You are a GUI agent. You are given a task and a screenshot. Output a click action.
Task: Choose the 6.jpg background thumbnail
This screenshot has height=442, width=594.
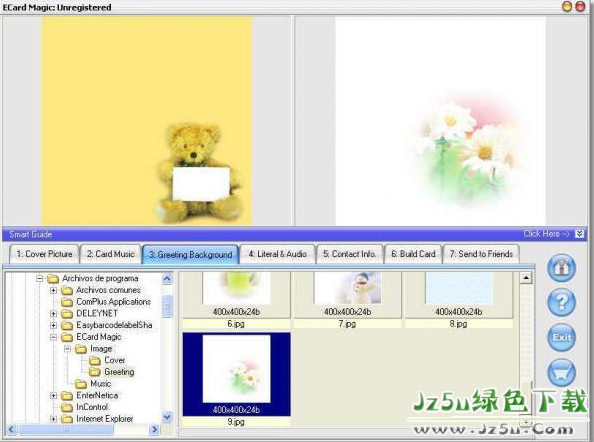click(x=236, y=295)
